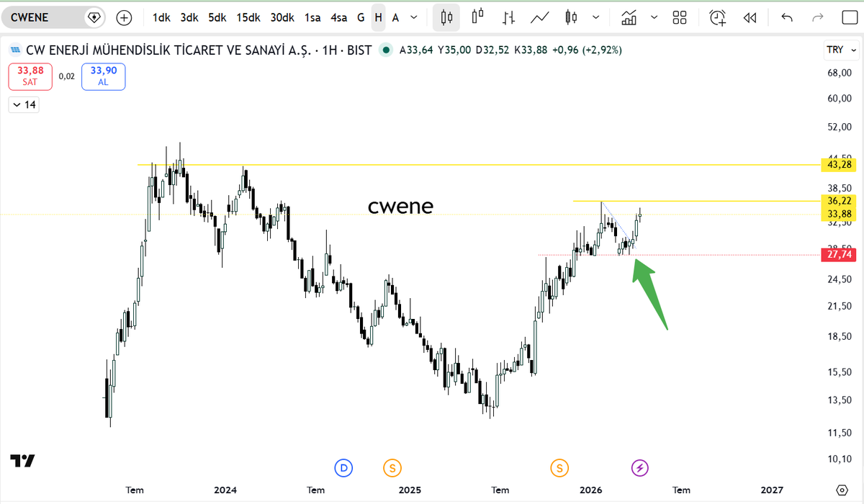This screenshot has width=864, height=504.
Task: Choose the G daily timeframe
Action: (x=361, y=17)
